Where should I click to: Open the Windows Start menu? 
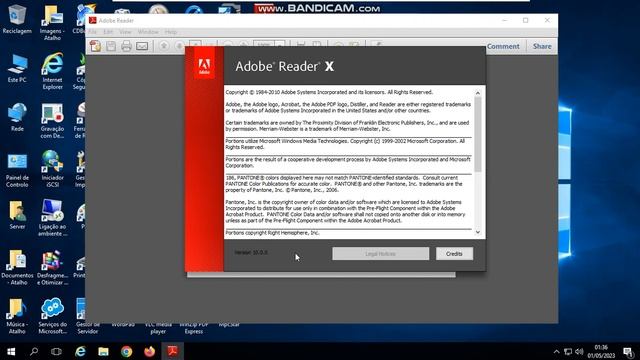[x=11, y=351]
